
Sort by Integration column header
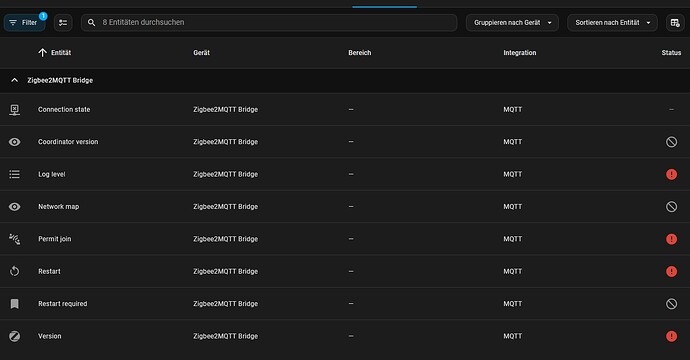point(520,53)
